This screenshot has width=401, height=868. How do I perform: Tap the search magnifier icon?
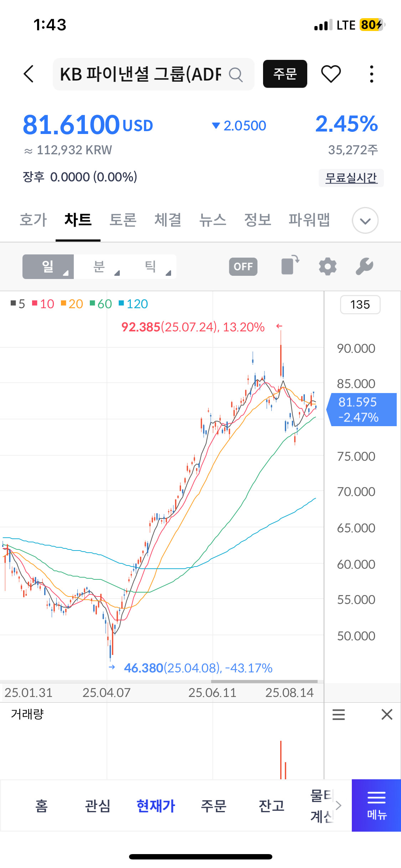point(236,75)
